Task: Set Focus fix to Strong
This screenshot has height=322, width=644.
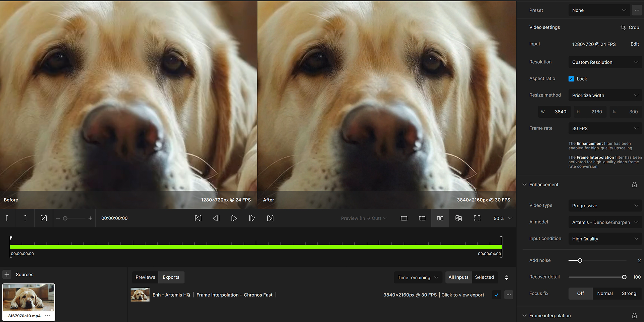Action: (x=629, y=293)
